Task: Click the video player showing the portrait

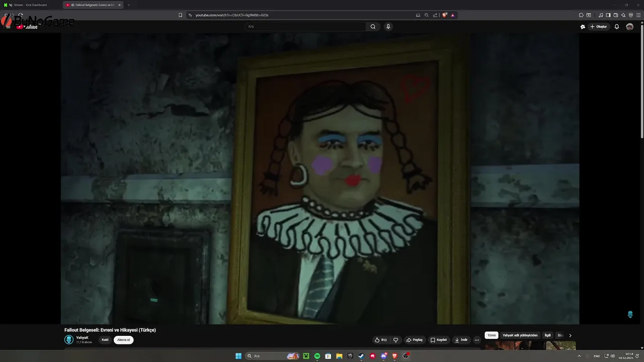Action: click(320, 178)
